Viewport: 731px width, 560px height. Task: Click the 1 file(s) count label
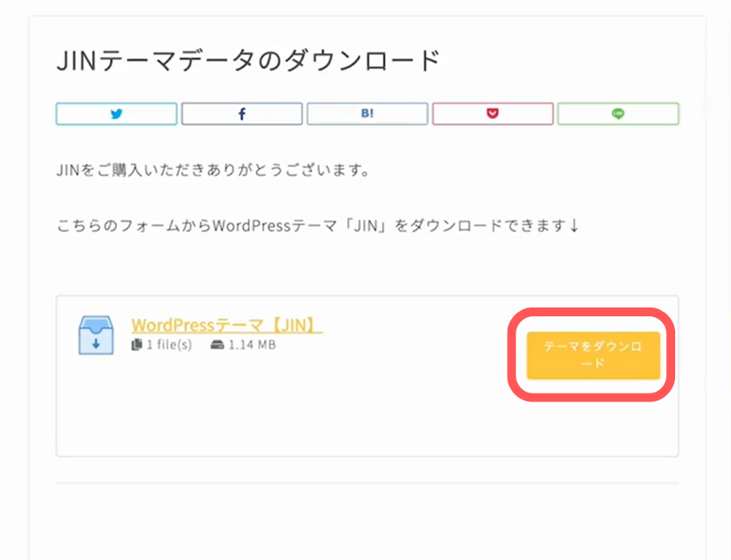click(169, 345)
